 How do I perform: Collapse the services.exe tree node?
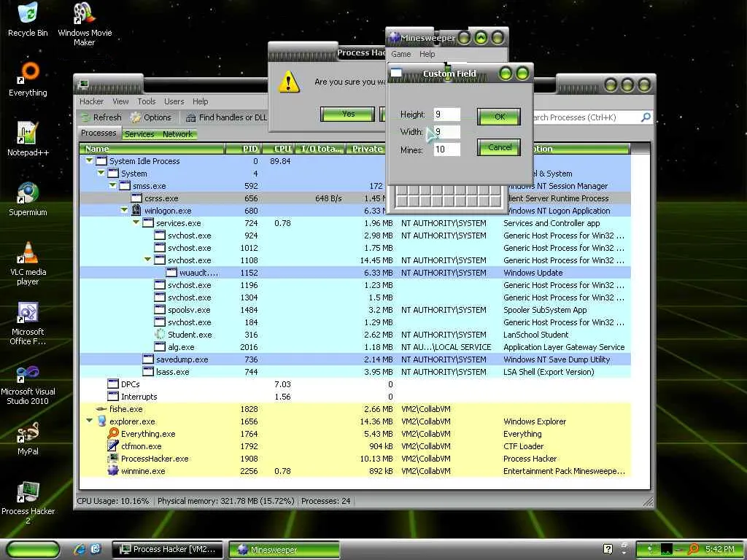pos(136,222)
